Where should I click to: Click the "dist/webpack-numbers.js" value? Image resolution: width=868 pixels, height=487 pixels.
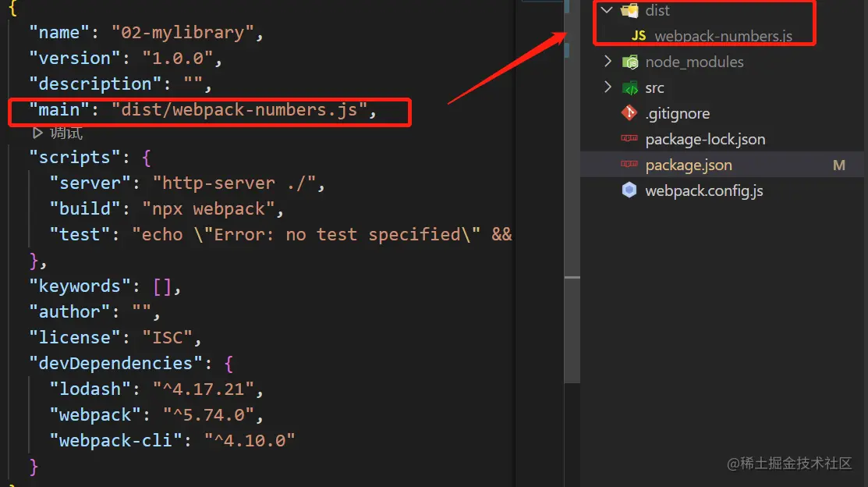239,110
